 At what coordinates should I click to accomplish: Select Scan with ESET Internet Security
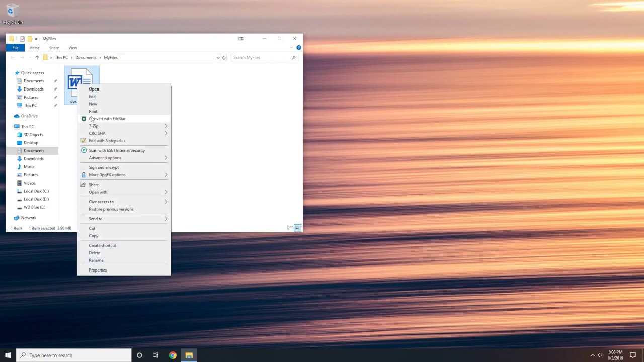124,150
